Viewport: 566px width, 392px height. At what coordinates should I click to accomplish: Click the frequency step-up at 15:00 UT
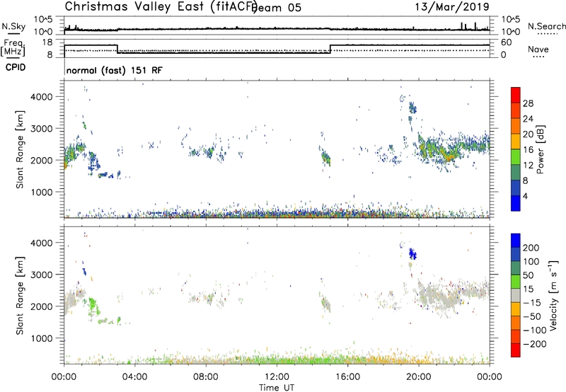[330, 49]
